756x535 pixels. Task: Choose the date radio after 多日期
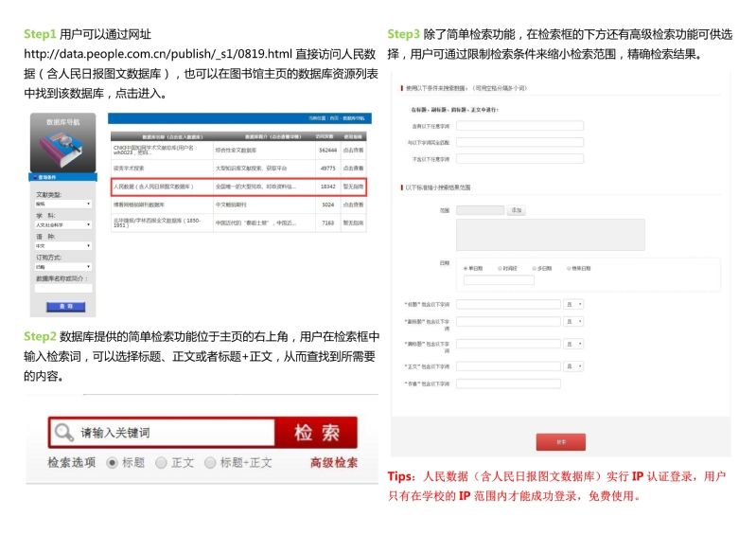coord(569,268)
